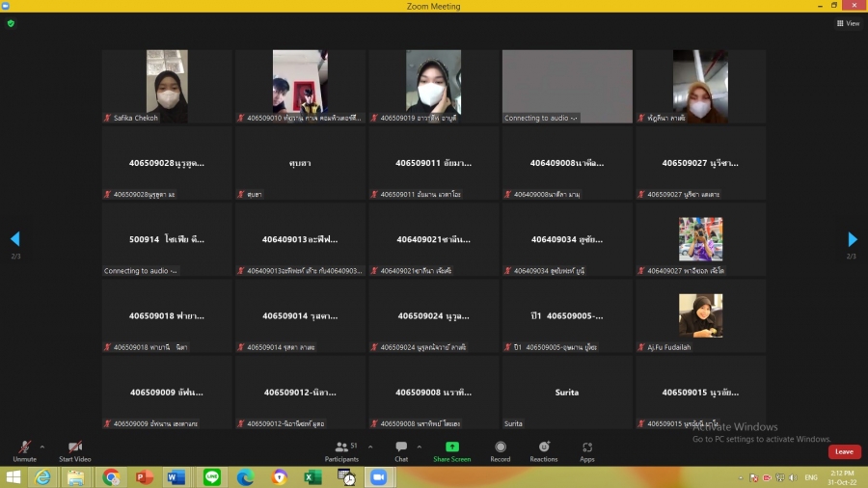Click the green encryption shield icon
This screenshot has width=868, height=488.
click(x=11, y=23)
